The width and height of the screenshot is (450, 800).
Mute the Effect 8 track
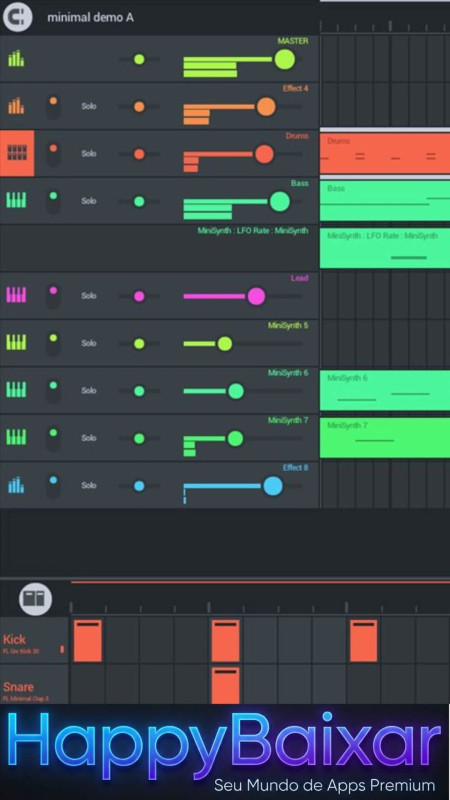pyautogui.click(x=53, y=486)
